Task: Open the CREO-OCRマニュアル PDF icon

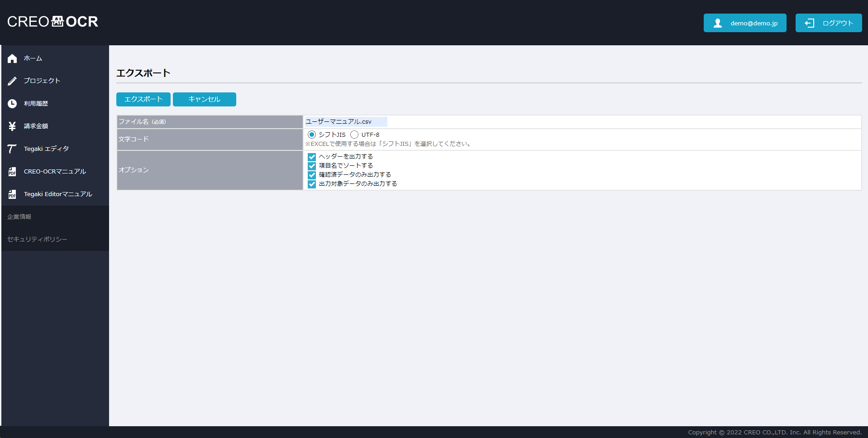Action: click(x=12, y=172)
